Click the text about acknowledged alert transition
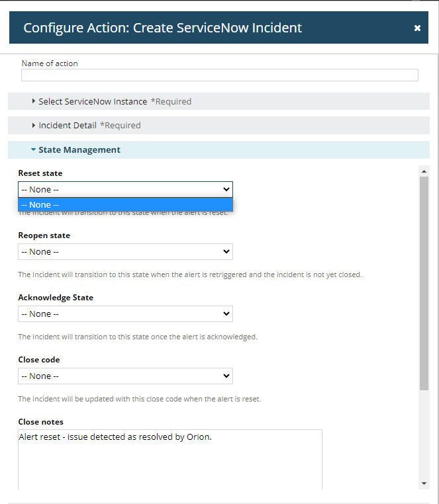 (138, 337)
